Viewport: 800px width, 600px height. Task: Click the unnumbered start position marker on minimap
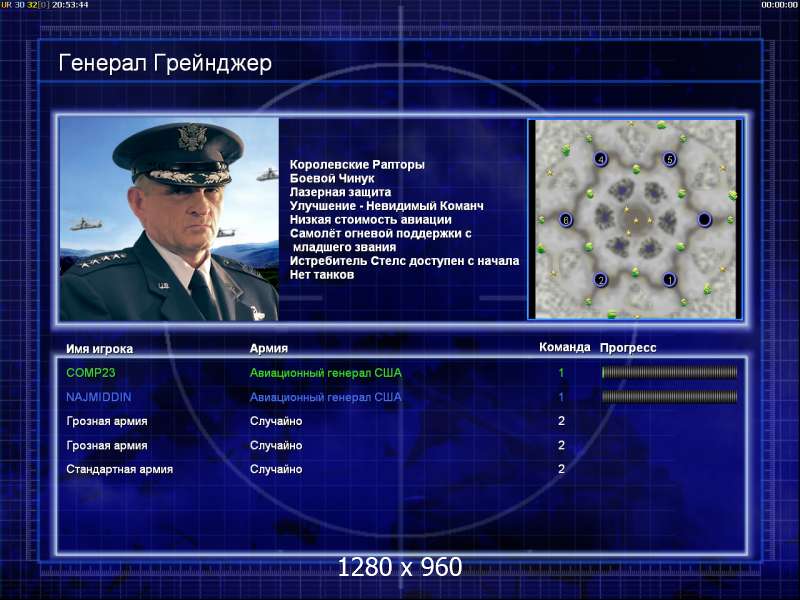click(704, 219)
